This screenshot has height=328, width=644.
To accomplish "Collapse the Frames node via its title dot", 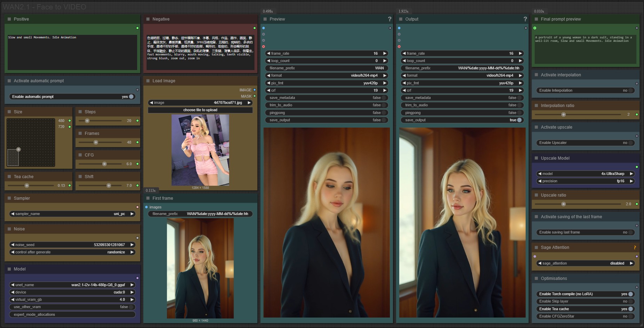I will 80,134.
